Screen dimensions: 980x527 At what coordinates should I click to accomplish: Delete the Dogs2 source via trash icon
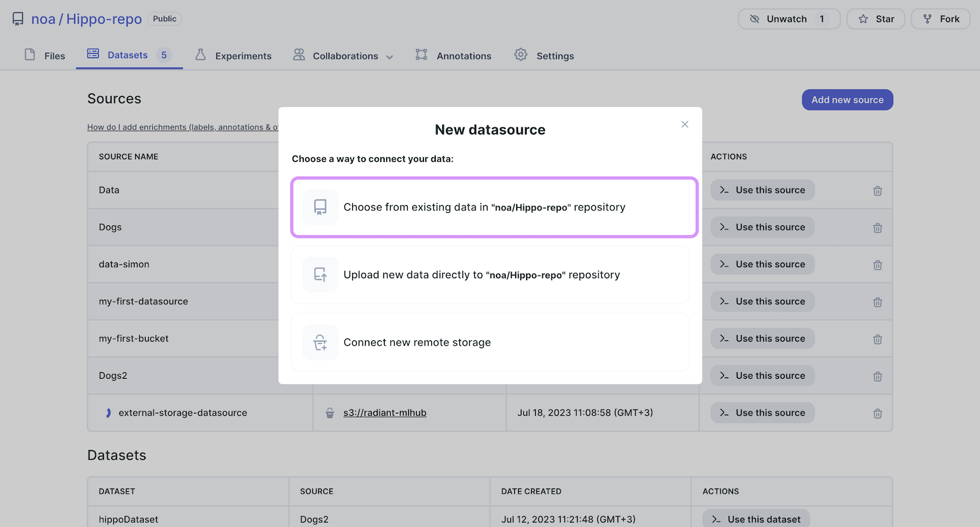877,376
